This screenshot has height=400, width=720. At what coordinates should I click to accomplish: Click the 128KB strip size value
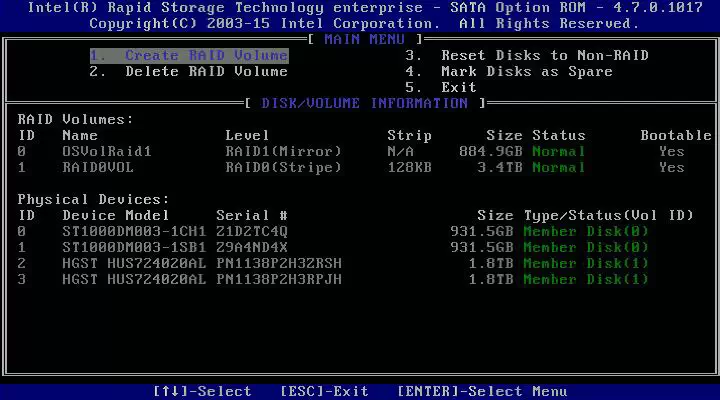(409, 168)
